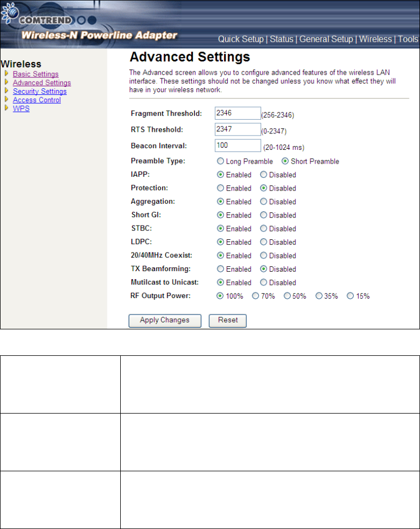Click arrow icon beside Access Control
Viewport: 420px width, 529px height.
(6, 99)
